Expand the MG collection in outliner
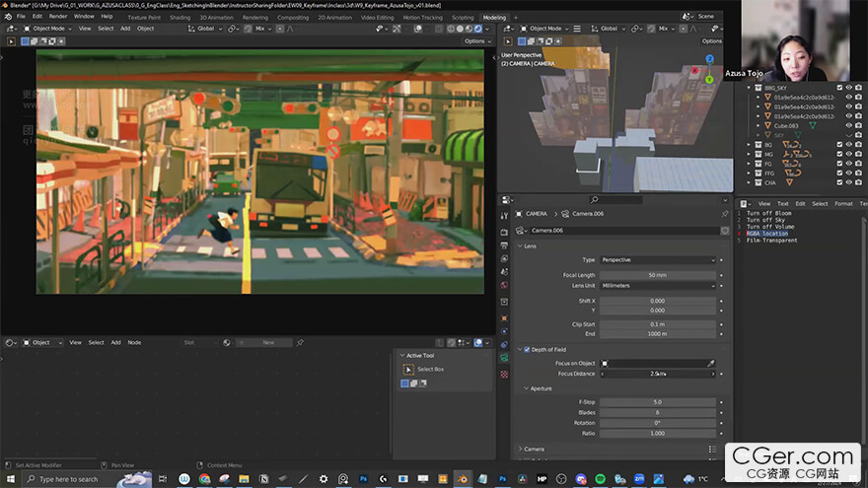868x488 pixels. [748, 154]
